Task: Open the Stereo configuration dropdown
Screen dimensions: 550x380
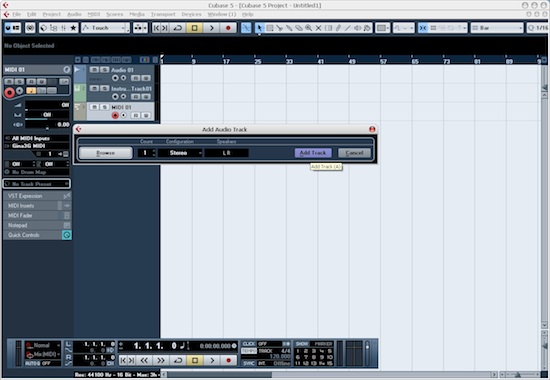Action: pyautogui.click(x=180, y=153)
